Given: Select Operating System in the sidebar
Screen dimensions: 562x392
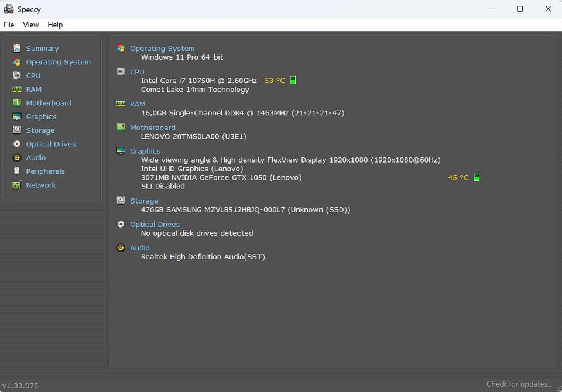Looking at the screenshot, I should pyautogui.click(x=59, y=62).
